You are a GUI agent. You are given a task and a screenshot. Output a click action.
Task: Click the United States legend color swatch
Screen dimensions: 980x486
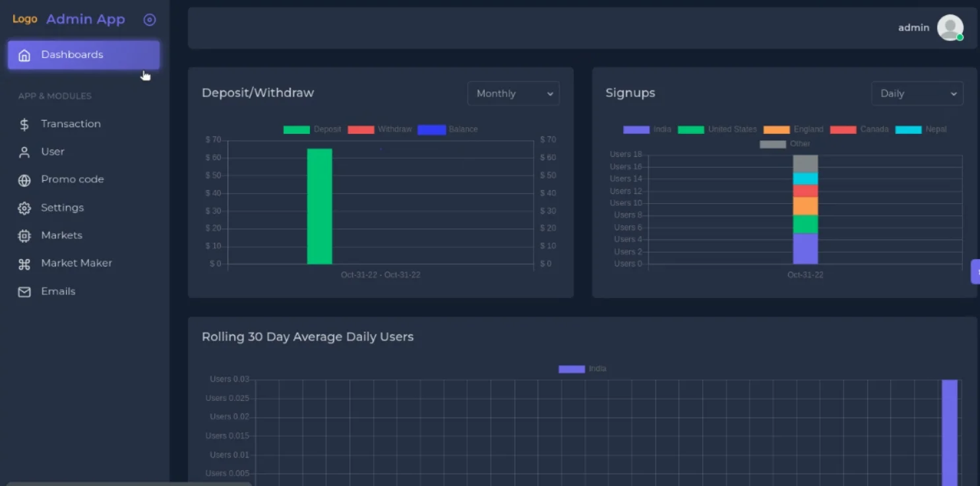690,129
